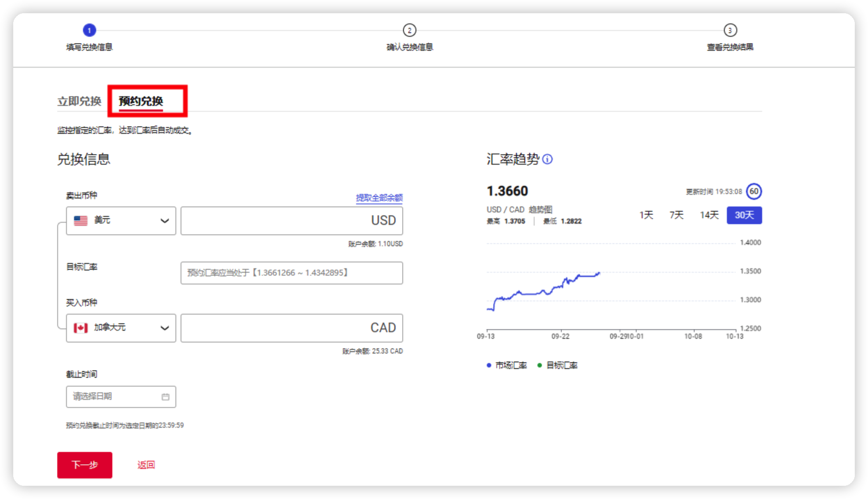Select the 7天 chart range
The image size is (868, 499).
point(676,215)
